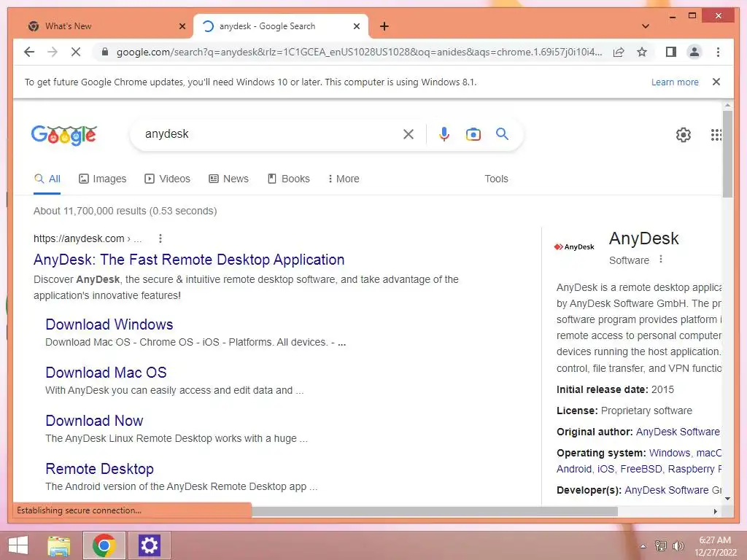Open the Download Mac OS link
Screen dimensions: 747x560
click(x=107, y=373)
